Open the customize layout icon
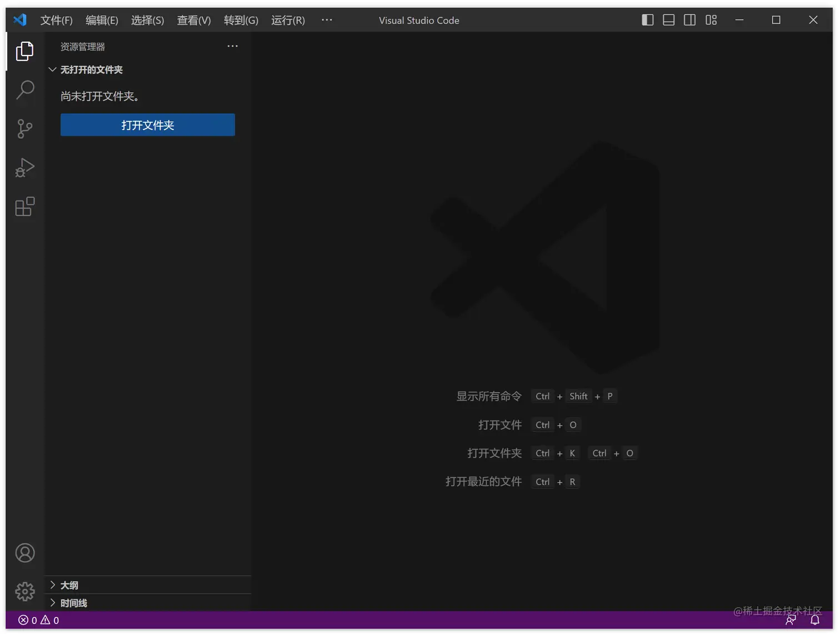 click(x=711, y=20)
